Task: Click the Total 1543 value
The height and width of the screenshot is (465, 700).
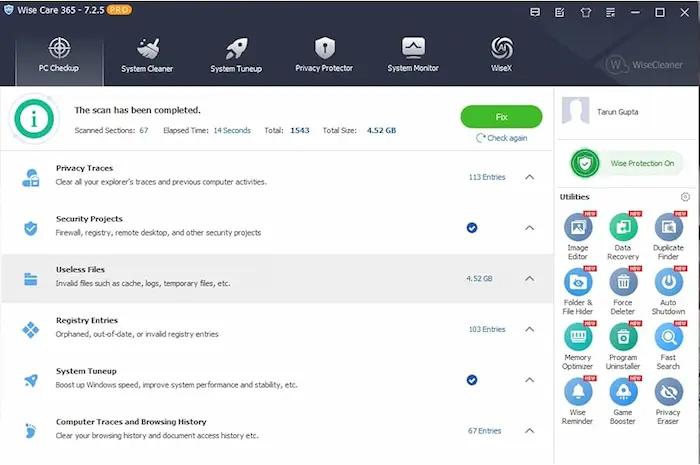Action: click(300, 130)
